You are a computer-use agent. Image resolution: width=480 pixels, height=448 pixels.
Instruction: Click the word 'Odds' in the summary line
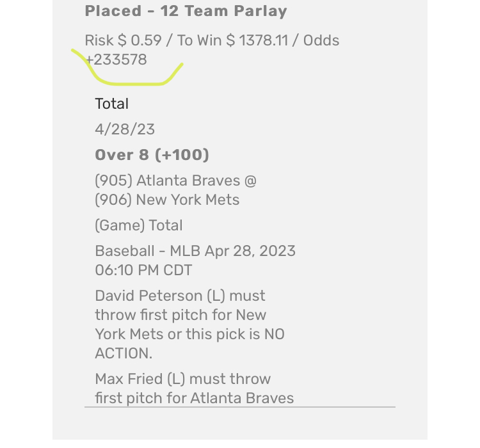point(321,40)
